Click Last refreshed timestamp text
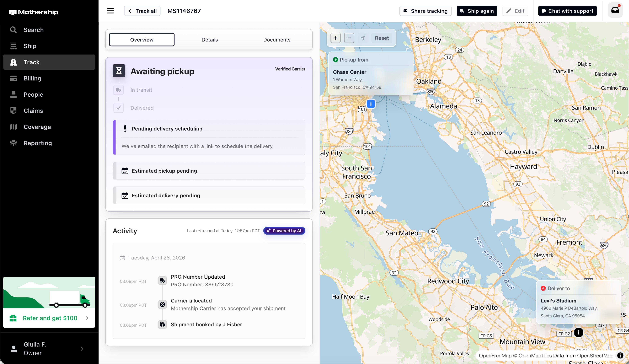629x364 pixels. (223, 231)
